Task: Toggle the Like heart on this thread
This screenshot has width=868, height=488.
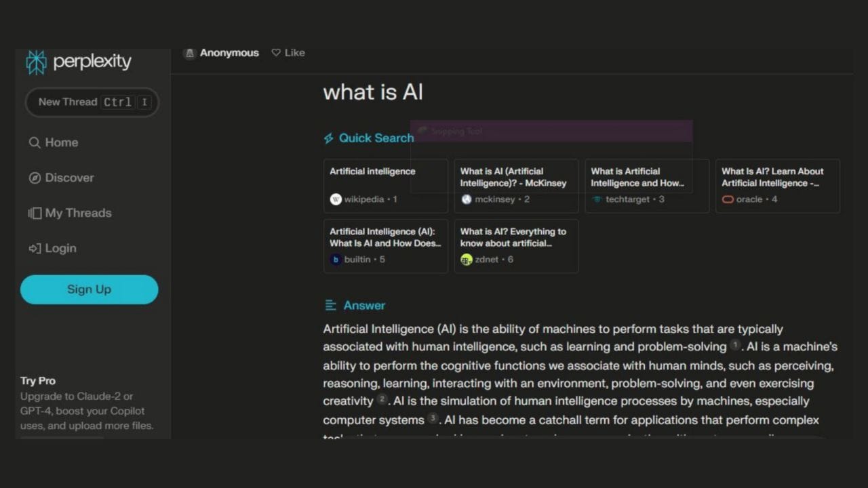Action: [275, 52]
